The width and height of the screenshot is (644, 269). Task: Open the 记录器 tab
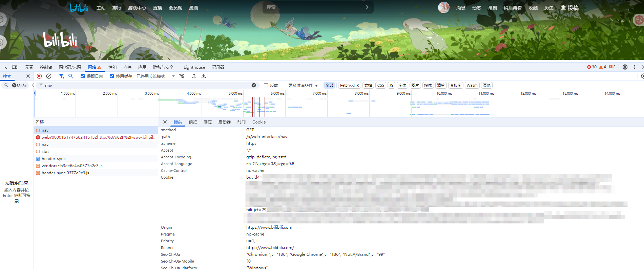(x=218, y=67)
